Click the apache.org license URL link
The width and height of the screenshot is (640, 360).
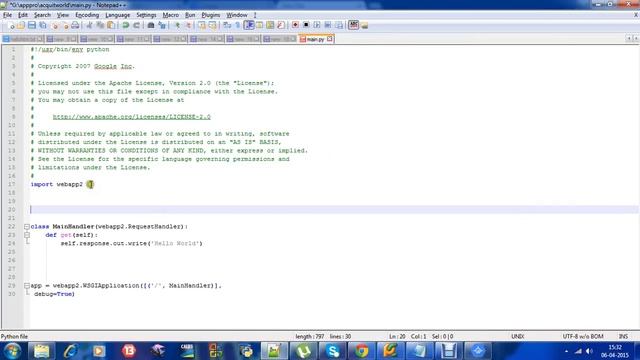click(131, 117)
